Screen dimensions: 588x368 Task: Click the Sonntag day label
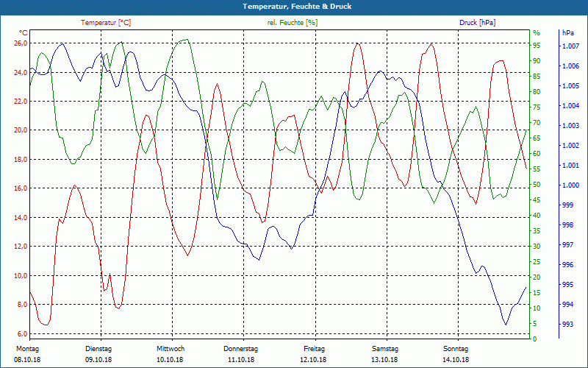456,349
